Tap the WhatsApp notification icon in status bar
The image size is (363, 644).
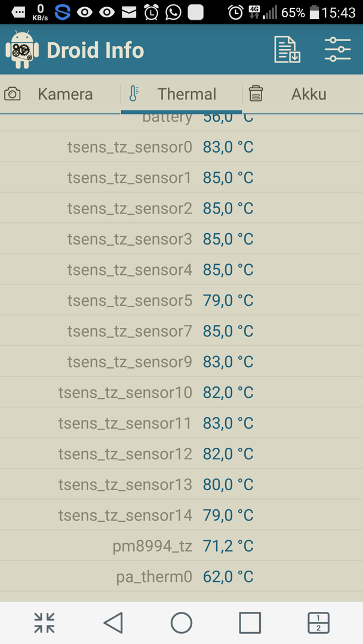click(x=174, y=13)
